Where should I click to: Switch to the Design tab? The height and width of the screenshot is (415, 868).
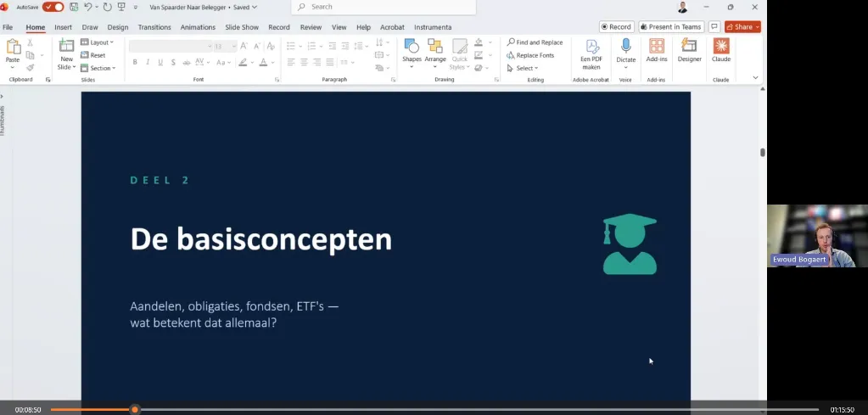(117, 27)
